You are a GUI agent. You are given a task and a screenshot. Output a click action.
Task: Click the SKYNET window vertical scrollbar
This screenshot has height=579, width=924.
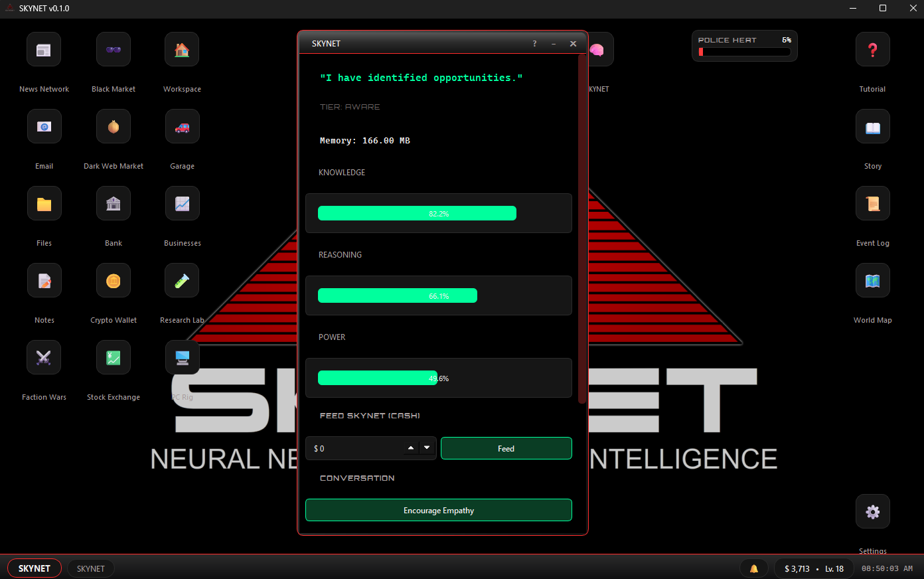pos(582,229)
